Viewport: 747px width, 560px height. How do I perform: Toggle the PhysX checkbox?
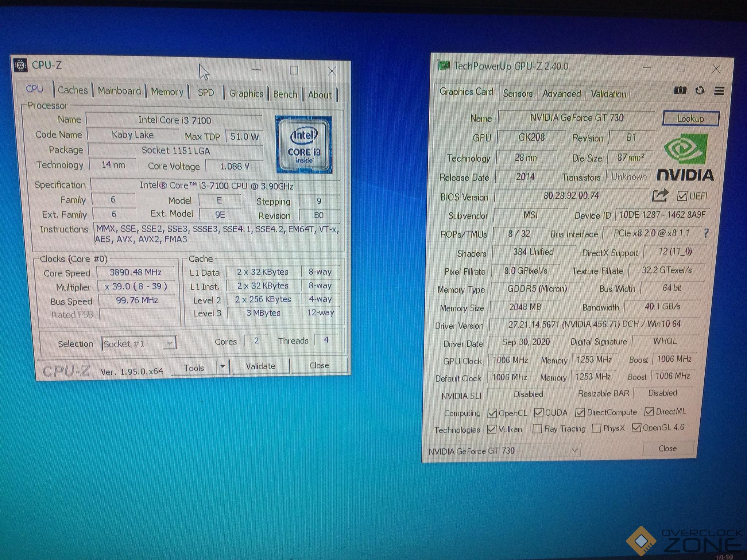596,428
